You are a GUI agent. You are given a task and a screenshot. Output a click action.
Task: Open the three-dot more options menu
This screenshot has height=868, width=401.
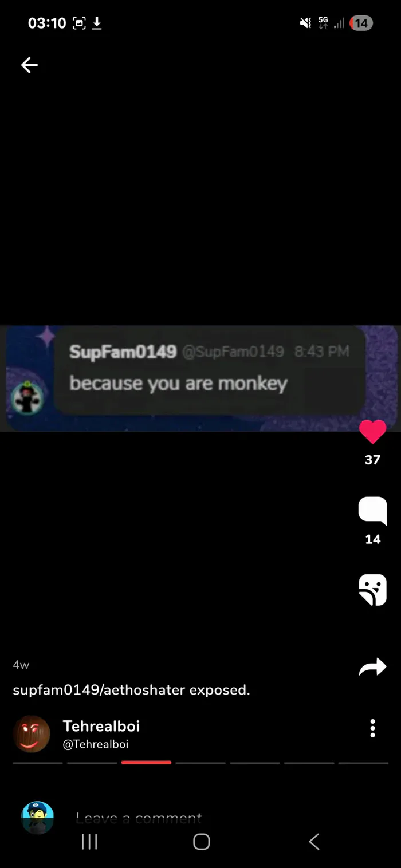(372, 728)
